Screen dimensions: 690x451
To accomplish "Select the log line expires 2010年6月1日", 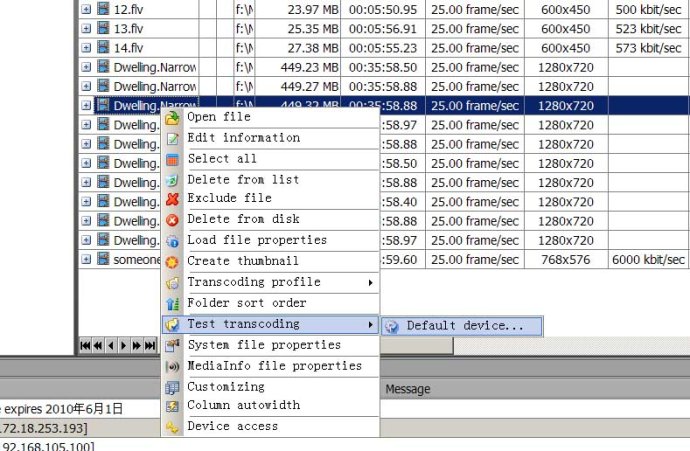I will tap(80, 409).
